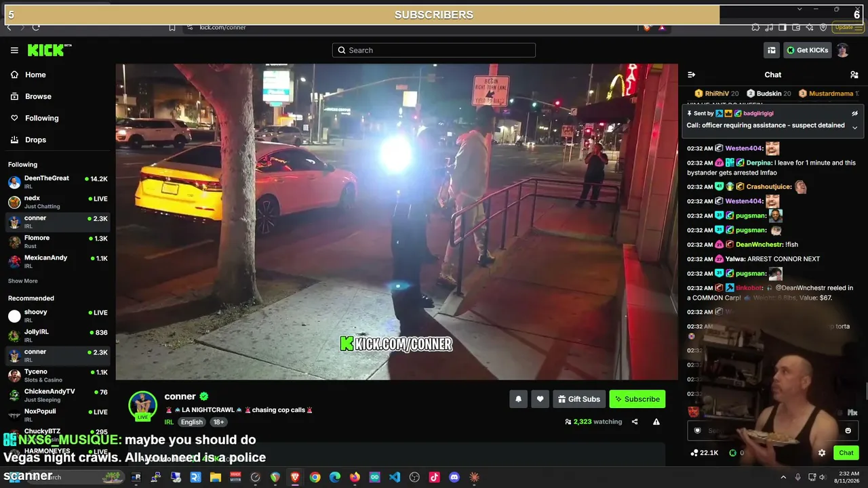
Task: Open Visual Studio Code from taskbar
Action: [395, 477]
